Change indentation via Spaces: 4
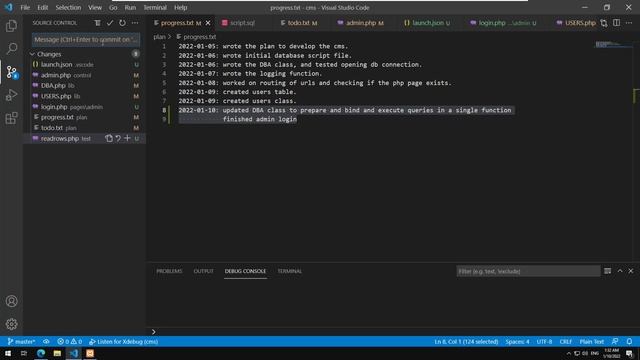 click(517, 342)
